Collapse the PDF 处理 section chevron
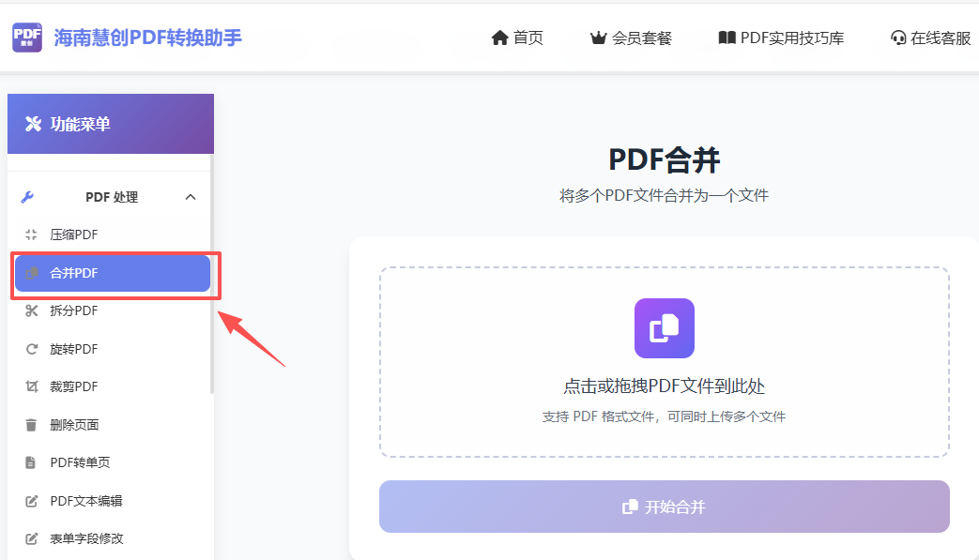 (x=191, y=197)
